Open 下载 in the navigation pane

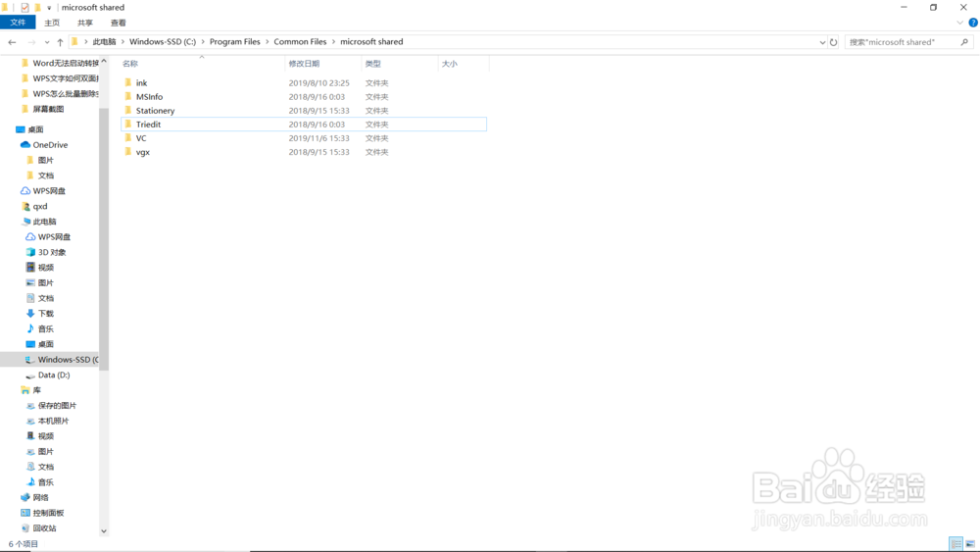(x=46, y=313)
